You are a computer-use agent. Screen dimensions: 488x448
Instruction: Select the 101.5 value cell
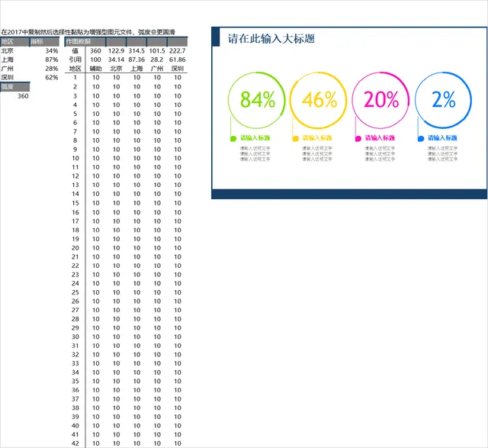point(157,51)
